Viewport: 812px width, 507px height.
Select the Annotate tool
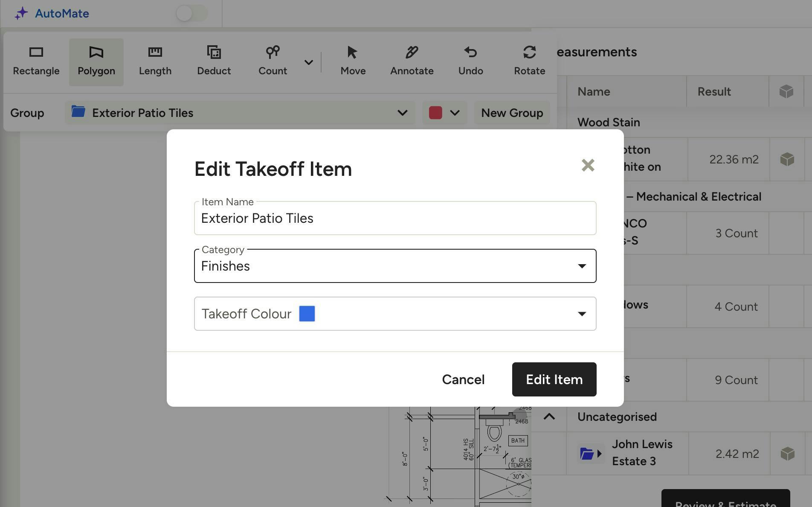click(x=412, y=62)
